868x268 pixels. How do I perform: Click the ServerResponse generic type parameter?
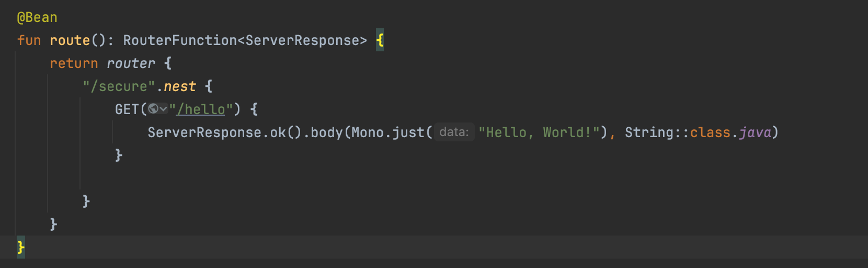click(x=302, y=40)
